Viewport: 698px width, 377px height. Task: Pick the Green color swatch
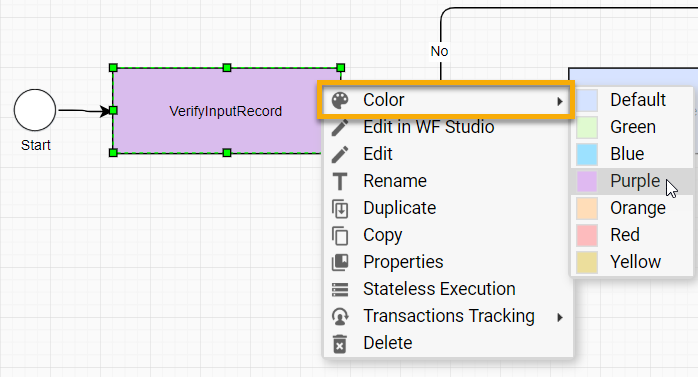(x=587, y=127)
